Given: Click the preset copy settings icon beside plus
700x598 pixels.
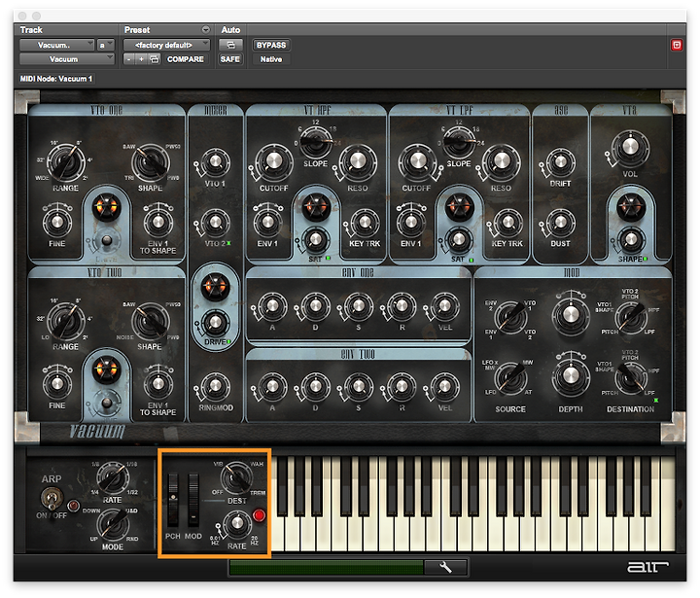Looking at the screenshot, I should coord(154,59).
